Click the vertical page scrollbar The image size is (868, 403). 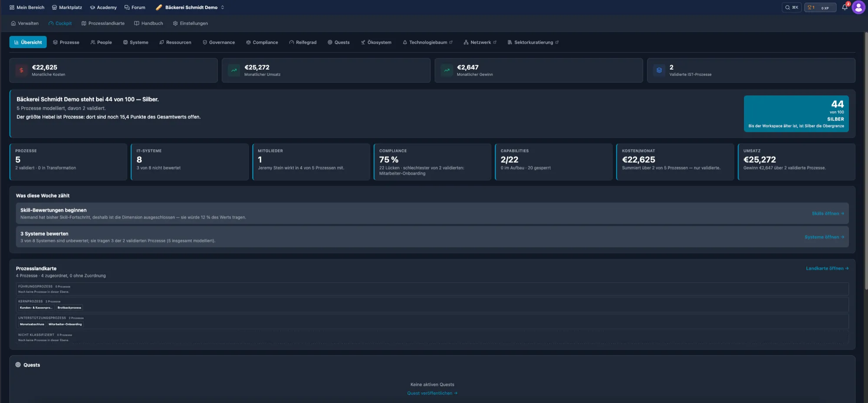(x=866, y=161)
